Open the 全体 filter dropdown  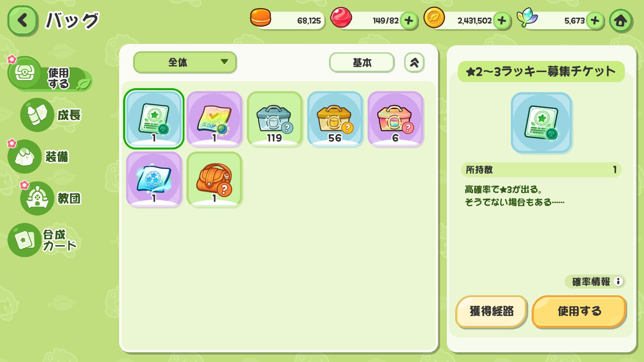(x=185, y=62)
